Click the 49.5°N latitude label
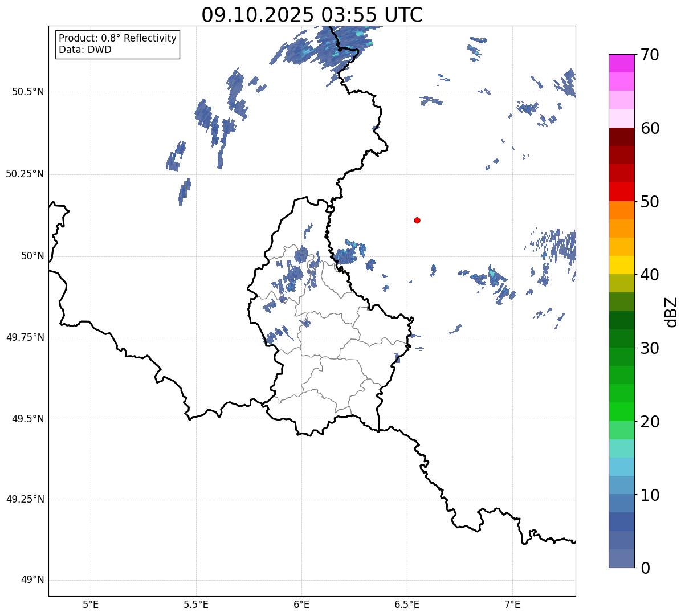Image resolution: width=685 pixels, height=616 pixels. click(x=28, y=419)
